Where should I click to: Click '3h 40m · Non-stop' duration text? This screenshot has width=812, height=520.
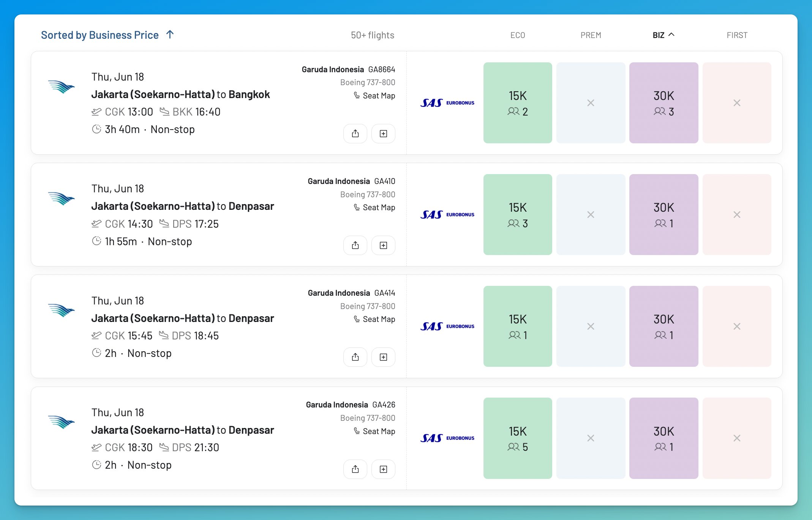(x=150, y=129)
